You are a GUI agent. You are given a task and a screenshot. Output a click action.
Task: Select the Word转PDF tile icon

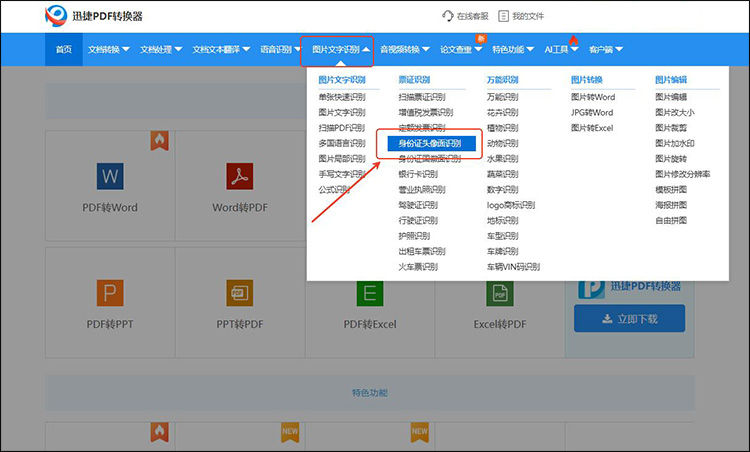(x=239, y=177)
